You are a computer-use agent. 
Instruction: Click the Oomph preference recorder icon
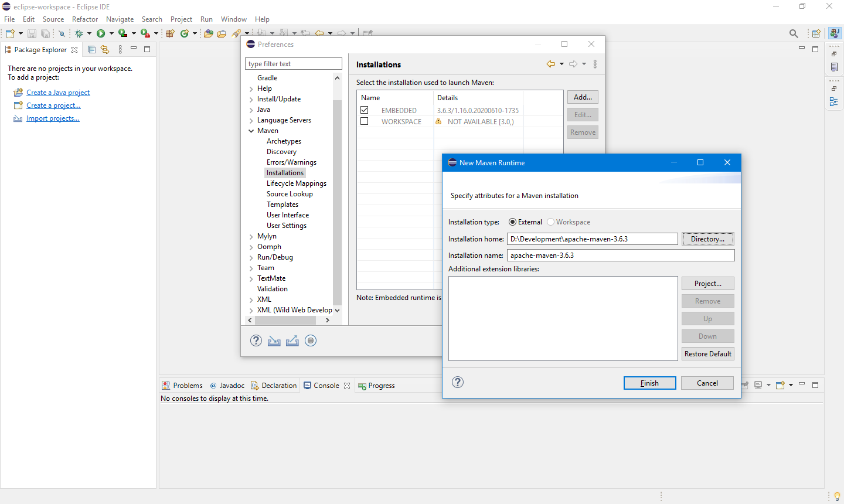[x=311, y=340]
